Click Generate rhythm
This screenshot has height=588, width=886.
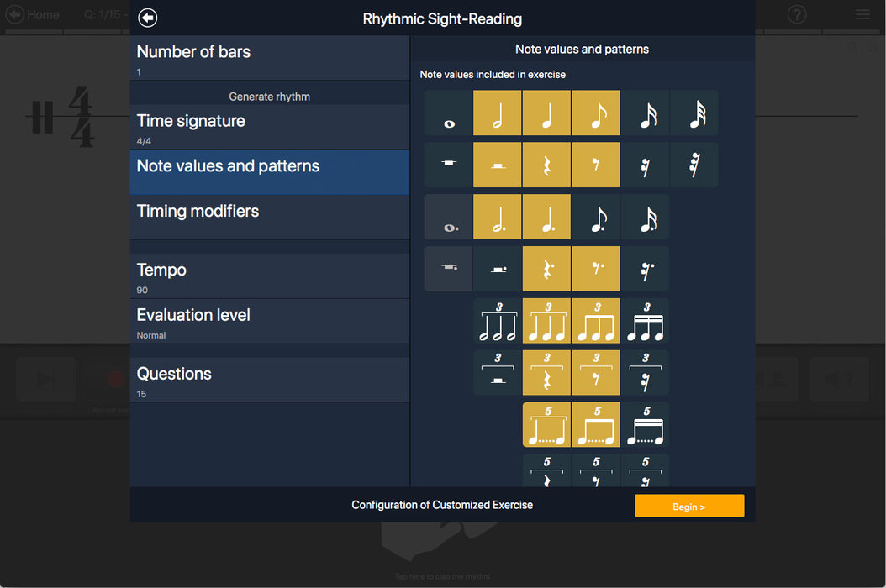[x=269, y=97]
